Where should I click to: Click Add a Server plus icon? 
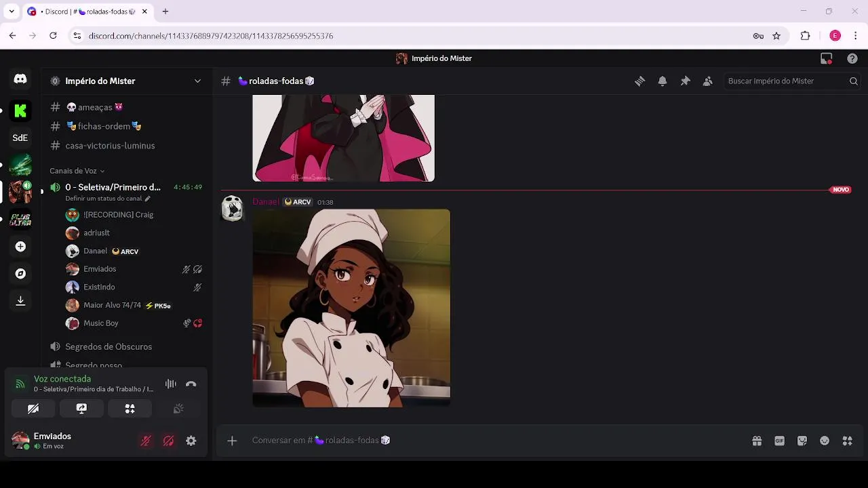pos(20,247)
